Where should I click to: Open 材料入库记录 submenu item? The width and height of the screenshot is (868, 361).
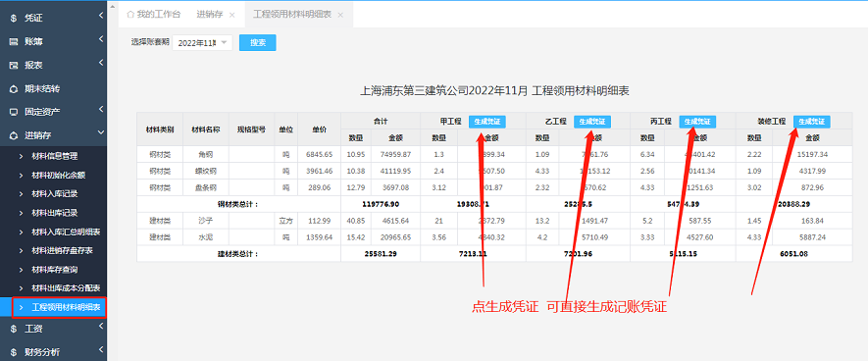coord(55,194)
